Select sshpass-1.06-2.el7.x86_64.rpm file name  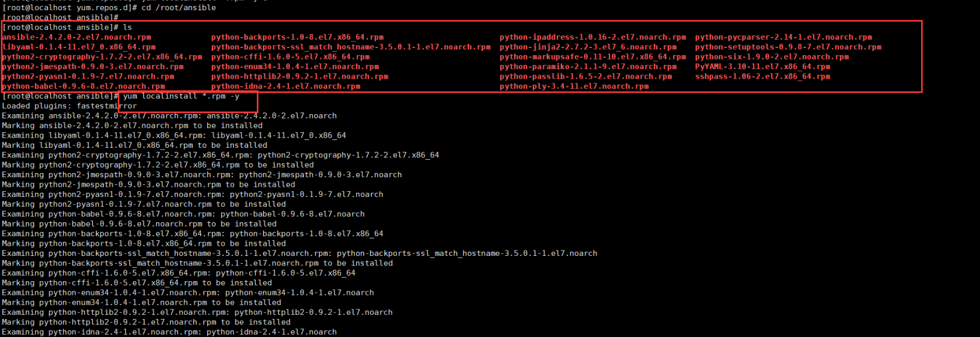tap(763, 77)
